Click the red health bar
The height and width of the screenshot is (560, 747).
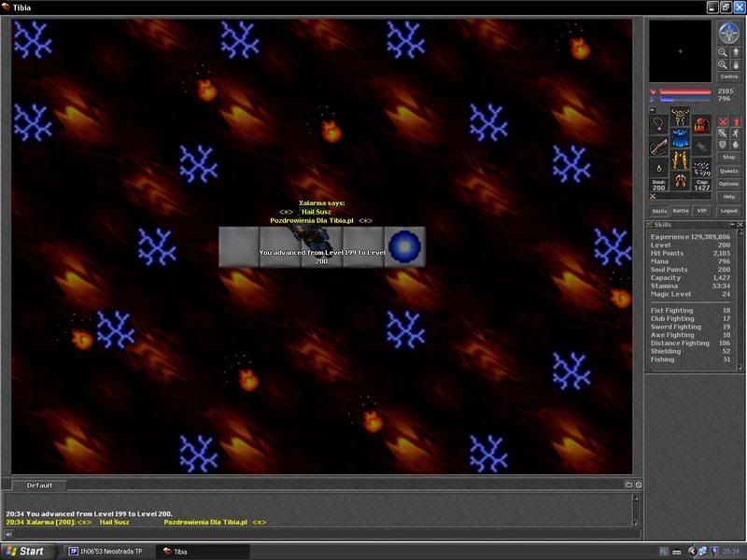point(685,91)
